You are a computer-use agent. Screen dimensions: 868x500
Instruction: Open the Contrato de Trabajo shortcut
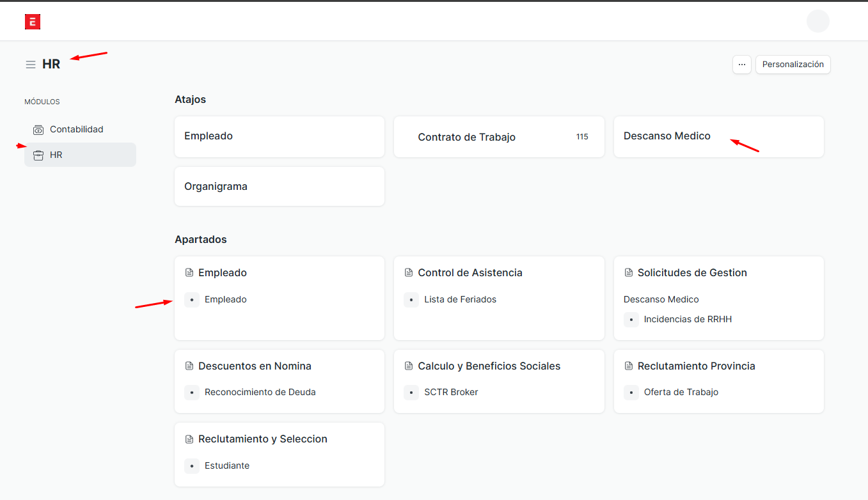tap(466, 137)
